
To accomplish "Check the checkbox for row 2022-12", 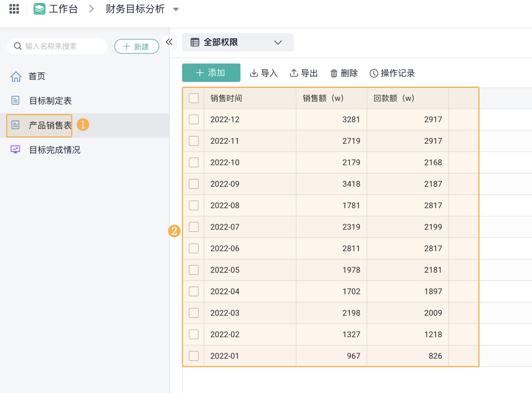I will point(193,120).
